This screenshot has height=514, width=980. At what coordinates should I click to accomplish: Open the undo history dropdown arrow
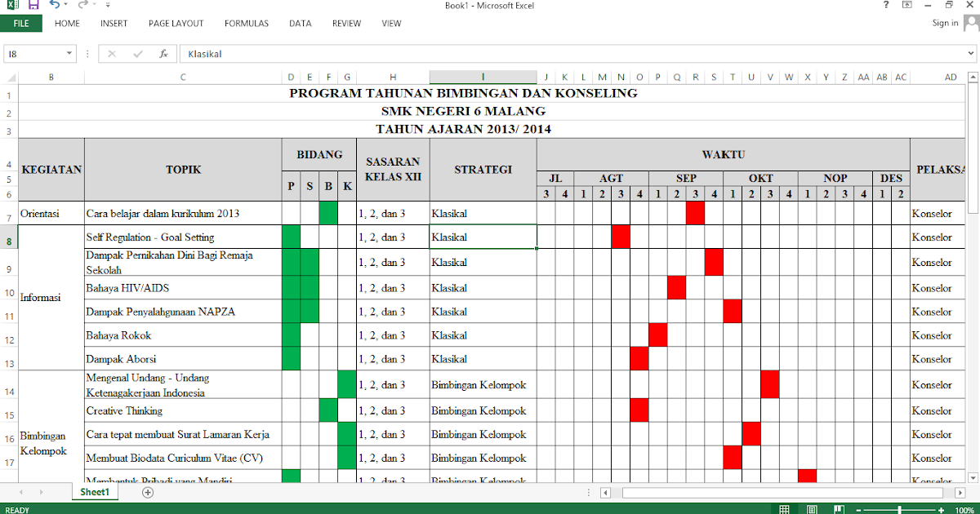66,6
